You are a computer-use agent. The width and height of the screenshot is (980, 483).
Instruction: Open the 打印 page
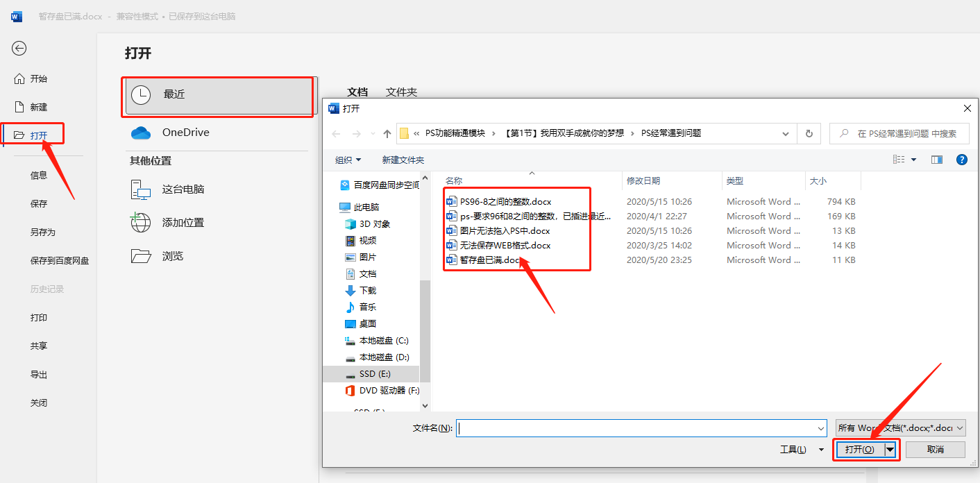click(39, 318)
